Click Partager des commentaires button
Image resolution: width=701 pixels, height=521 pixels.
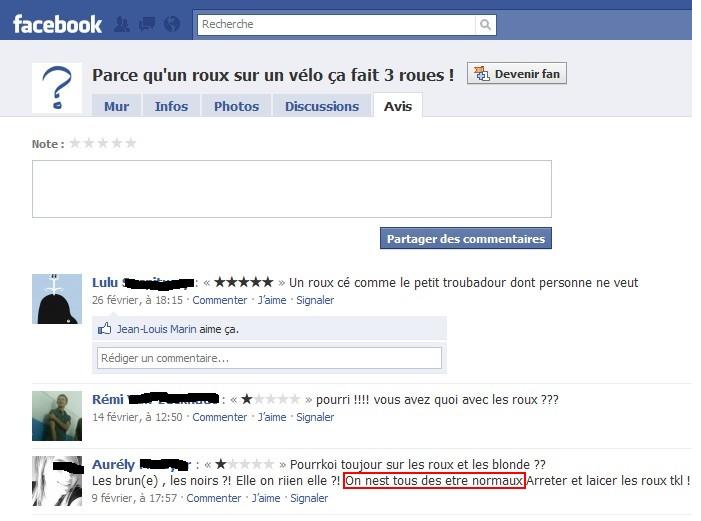[x=466, y=238]
